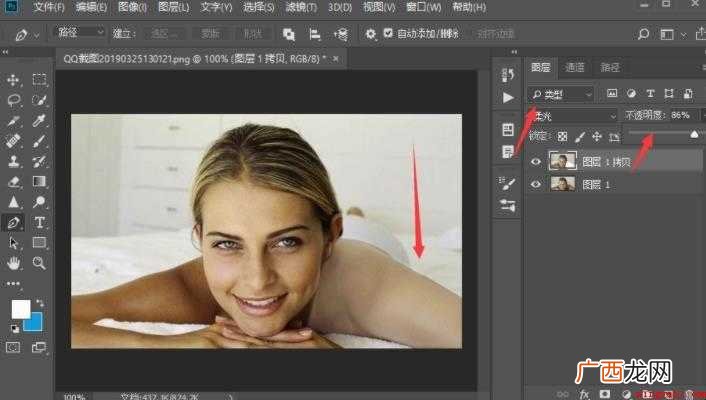706x400 pixels.
Task: Open path operations in options bar
Action: (289, 34)
